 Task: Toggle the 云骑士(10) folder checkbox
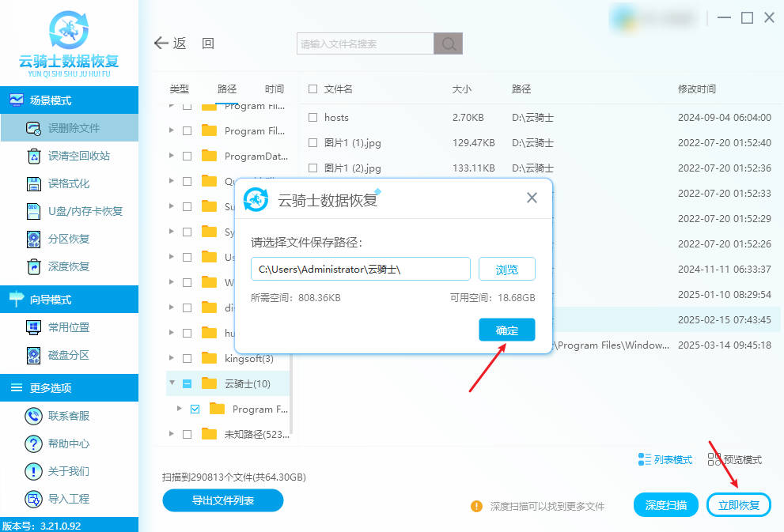point(187,383)
